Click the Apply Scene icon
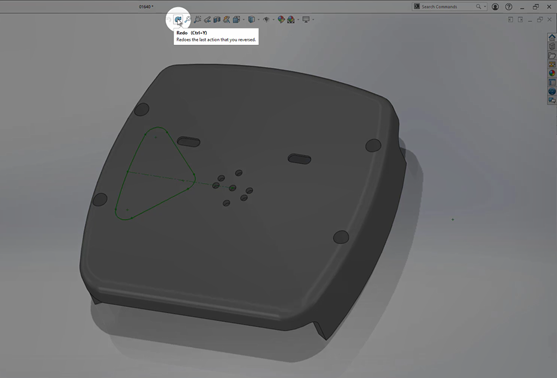557x378 pixels. (291, 20)
